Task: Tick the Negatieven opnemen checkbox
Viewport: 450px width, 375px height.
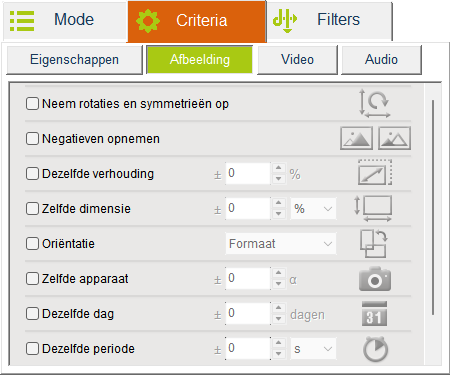Action: 32,139
